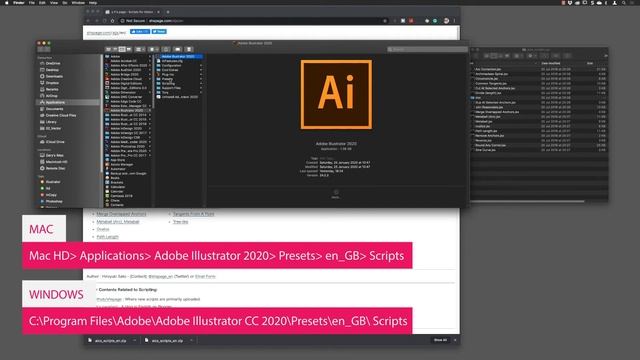This screenshot has width=640, height=360.
Task: Focus the Finder search field
Action: [x=427, y=49]
